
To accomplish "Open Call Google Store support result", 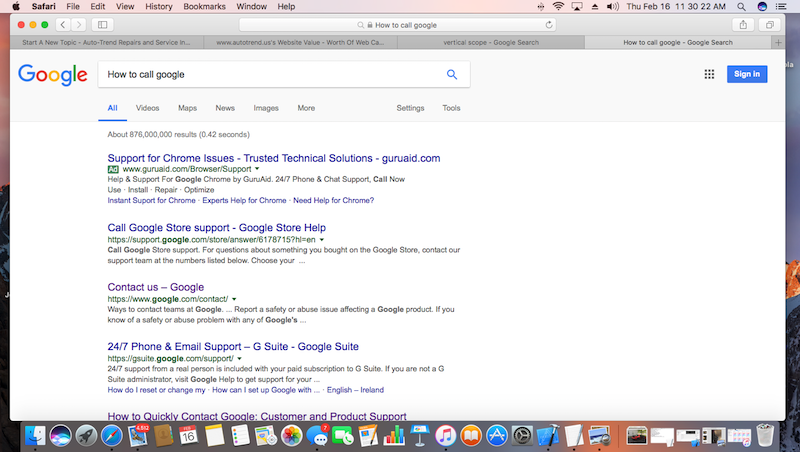I will [216, 228].
